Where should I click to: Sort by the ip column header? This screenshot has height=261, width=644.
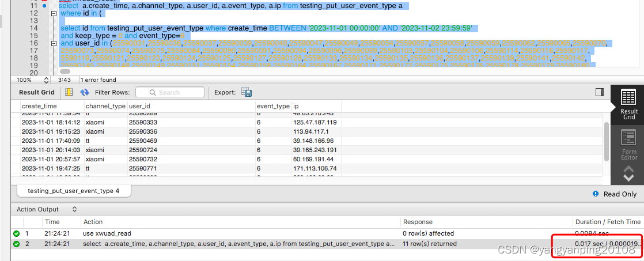tap(316, 106)
